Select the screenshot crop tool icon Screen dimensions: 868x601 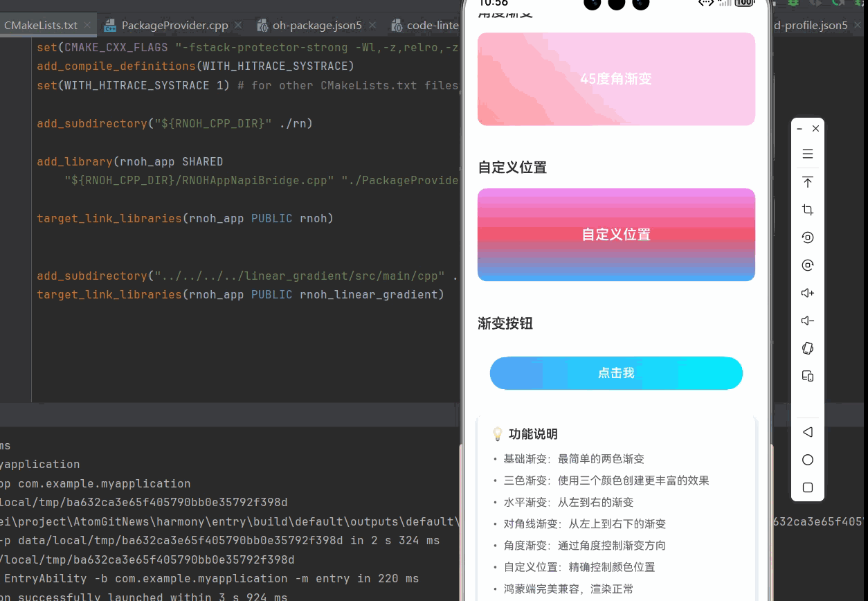pyautogui.click(x=808, y=210)
